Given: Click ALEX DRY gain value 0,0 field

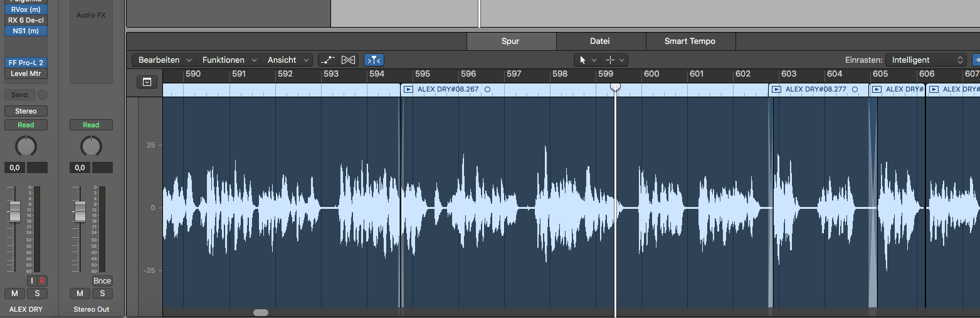Looking at the screenshot, I should click(14, 167).
